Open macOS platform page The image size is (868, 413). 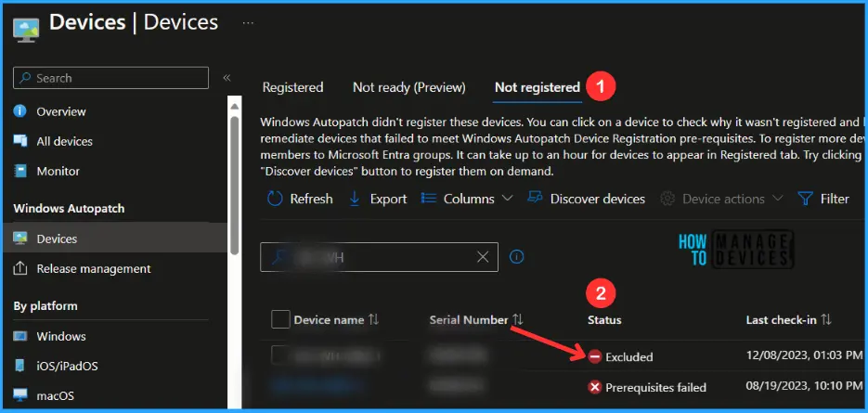[56, 396]
